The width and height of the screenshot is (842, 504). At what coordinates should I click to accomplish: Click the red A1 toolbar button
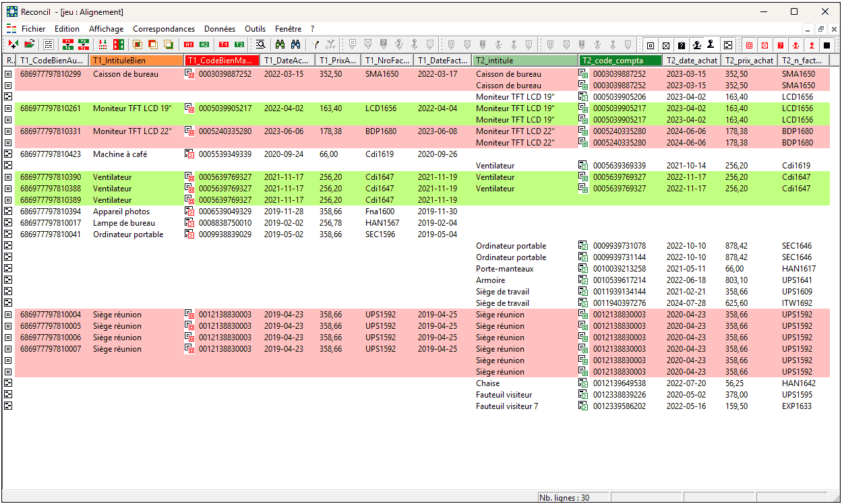tap(189, 45)
